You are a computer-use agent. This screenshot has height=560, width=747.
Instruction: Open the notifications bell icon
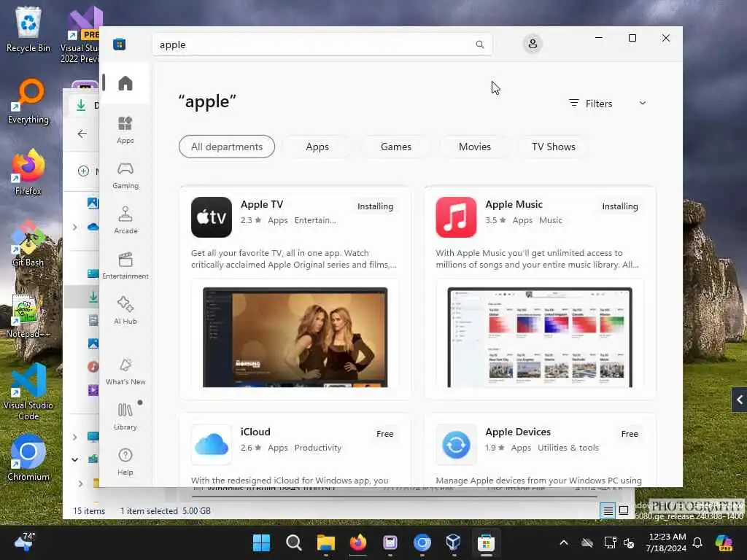pyautogui.click(x=697, y=542)
